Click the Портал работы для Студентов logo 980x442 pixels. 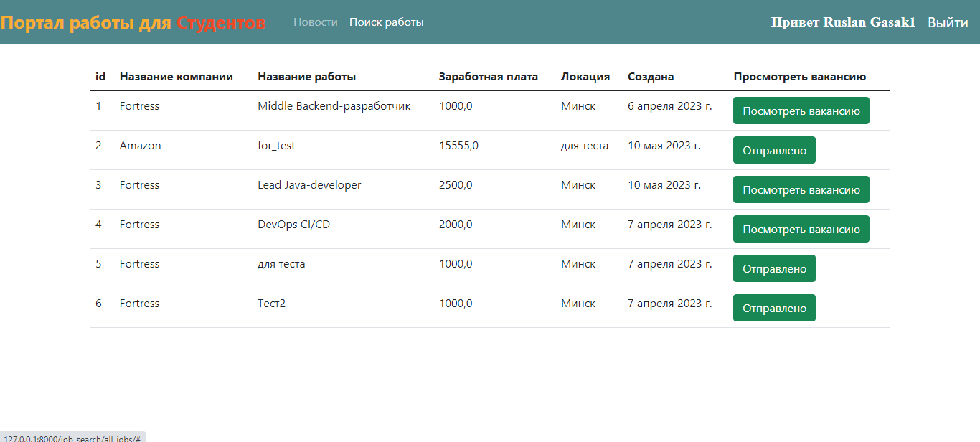[x=133, y=23]
